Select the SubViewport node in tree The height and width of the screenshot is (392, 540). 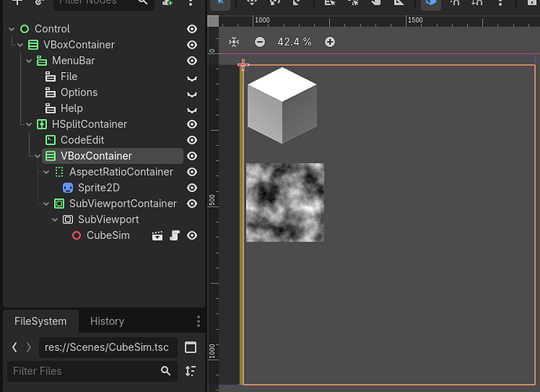click(108, 220)
